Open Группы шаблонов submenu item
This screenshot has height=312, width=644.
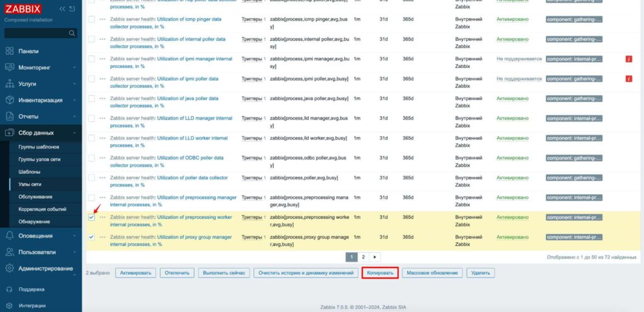point(38,147)
